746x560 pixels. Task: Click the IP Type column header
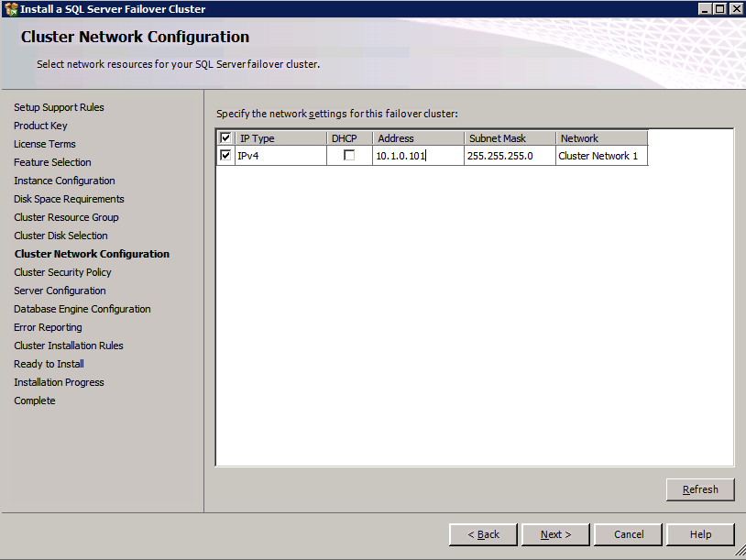(x=281, y=138)
